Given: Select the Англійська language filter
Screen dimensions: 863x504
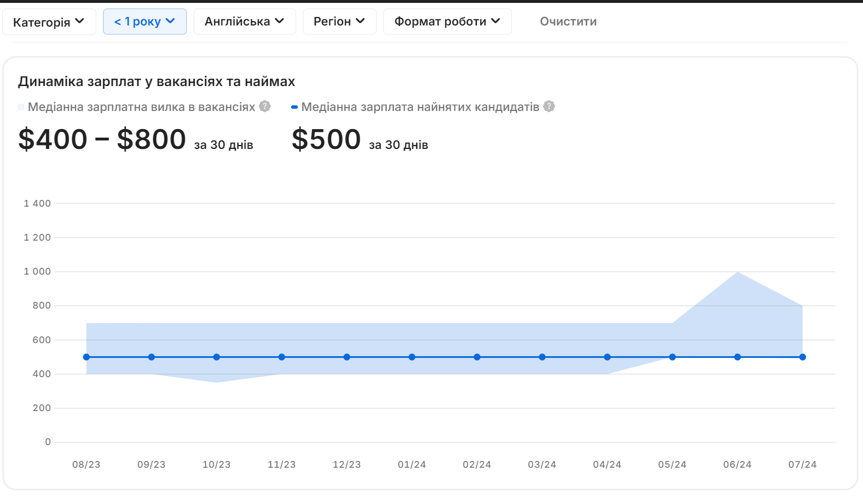Looking at the screenshot, I should click(x=245, y=21).
